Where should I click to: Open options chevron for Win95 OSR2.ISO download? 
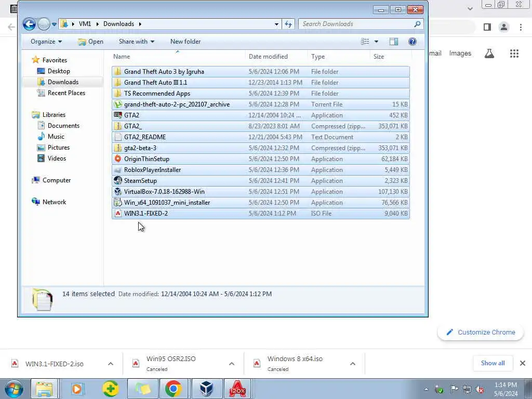coord(232,364)
